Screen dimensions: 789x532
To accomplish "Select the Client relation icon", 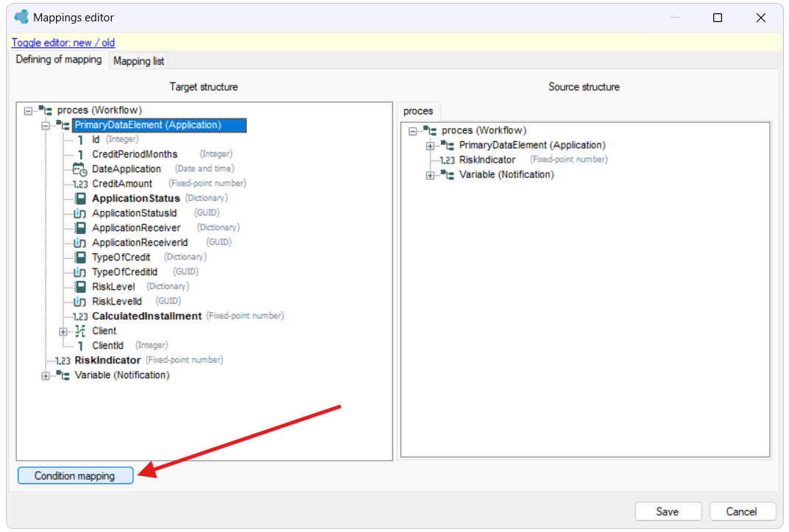I will pos(80,331).
